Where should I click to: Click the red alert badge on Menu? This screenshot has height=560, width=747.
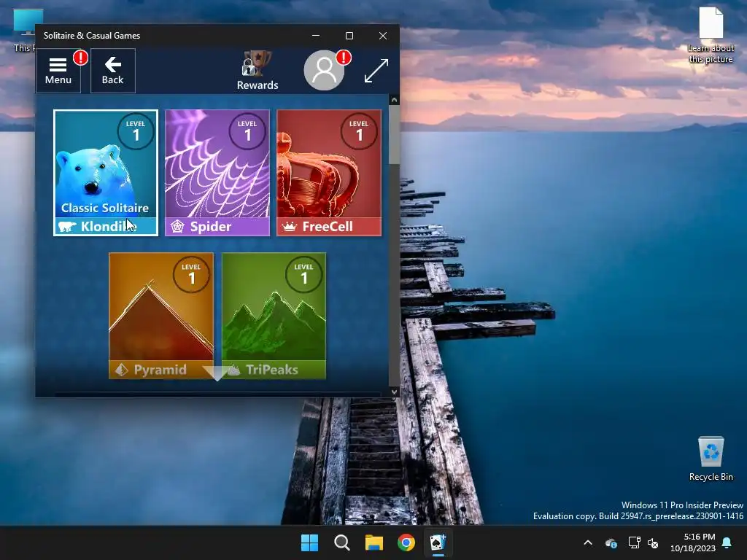pos(80,58)
